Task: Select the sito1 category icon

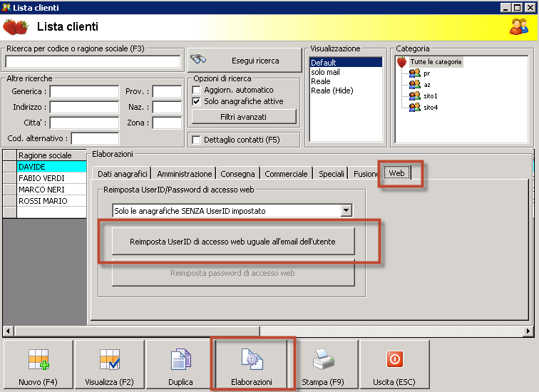Action: [414, 96]
